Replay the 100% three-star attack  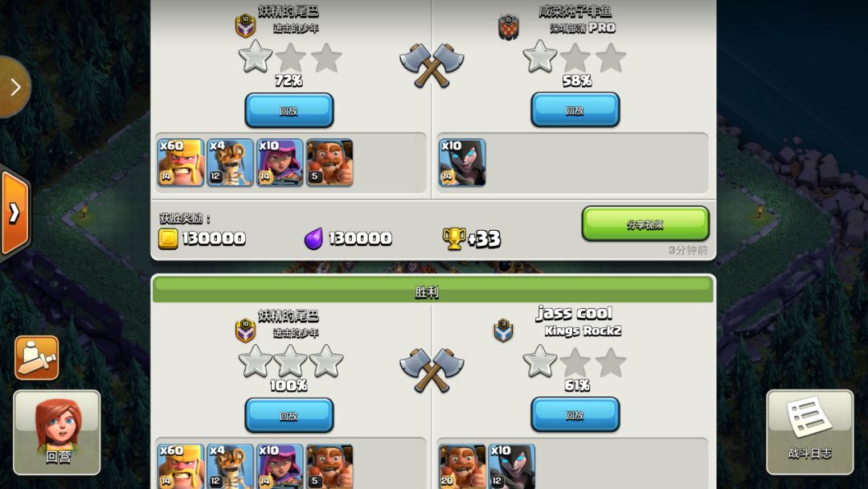(x=289, y=415)
